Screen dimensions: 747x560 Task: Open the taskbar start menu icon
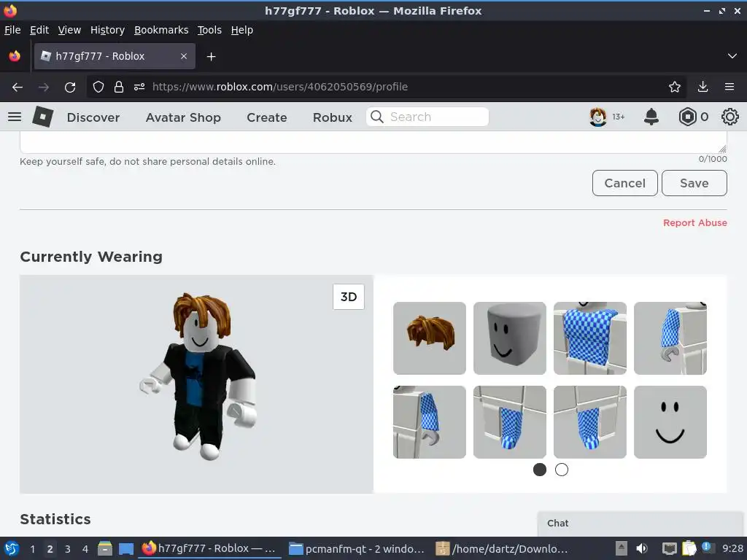(12, 548)
